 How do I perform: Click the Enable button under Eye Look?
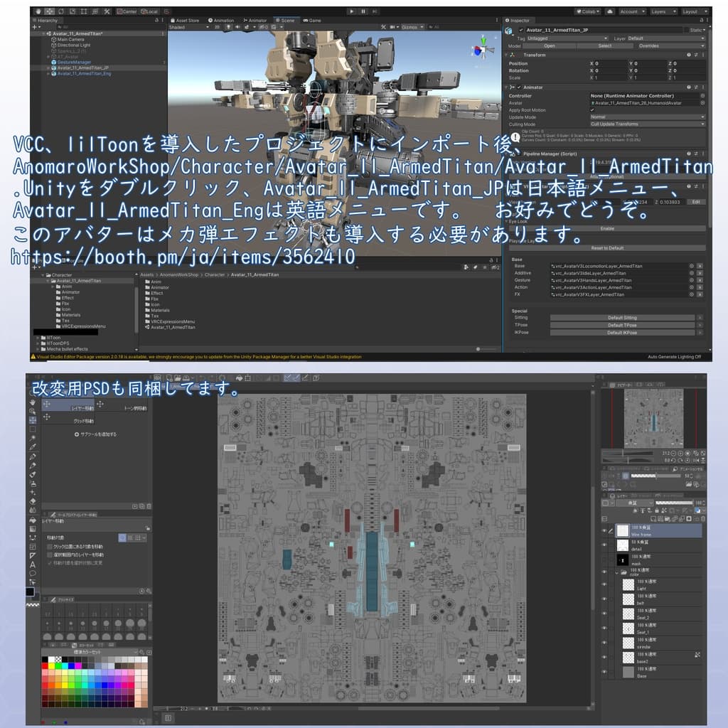[608, 228]
